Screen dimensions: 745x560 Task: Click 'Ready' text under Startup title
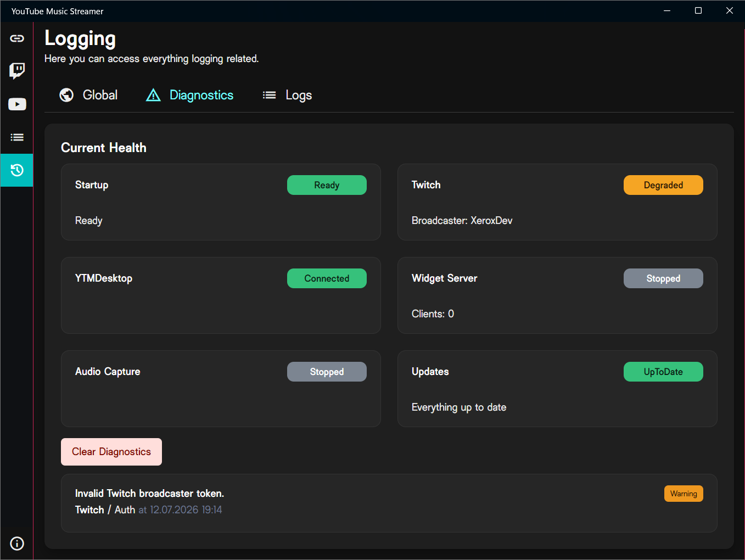click(88, 221)
